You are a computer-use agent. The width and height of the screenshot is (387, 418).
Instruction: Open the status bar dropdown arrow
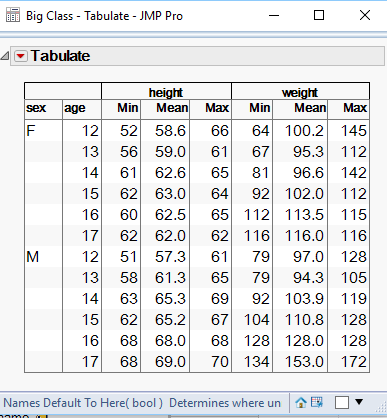(359, 402)
